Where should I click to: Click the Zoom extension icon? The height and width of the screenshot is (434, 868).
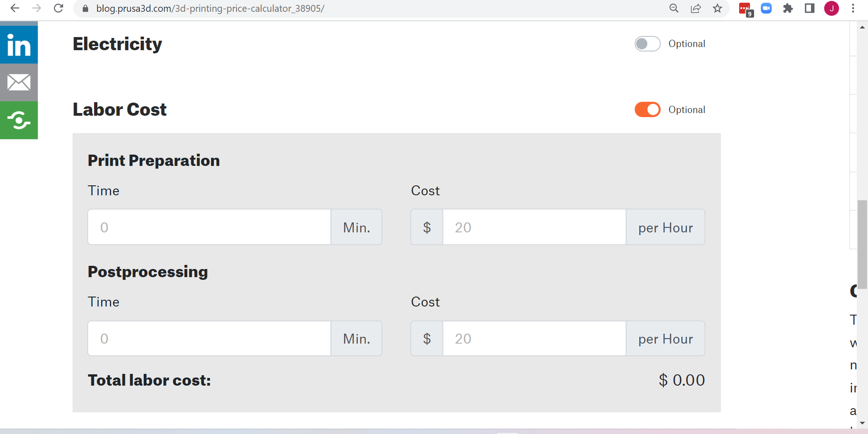pos(766,8)
